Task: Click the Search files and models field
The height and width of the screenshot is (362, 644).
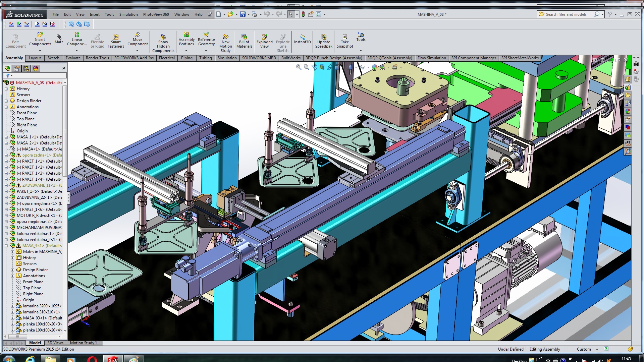Action: [x=567, y=14]
